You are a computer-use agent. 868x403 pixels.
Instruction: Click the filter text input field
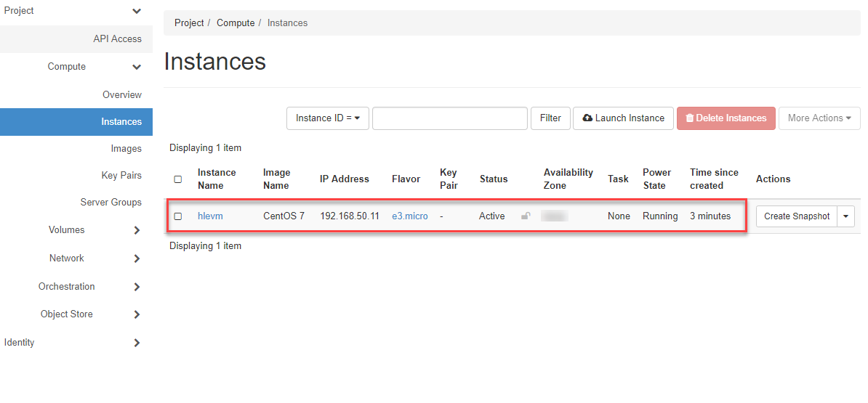pos(449,118)
